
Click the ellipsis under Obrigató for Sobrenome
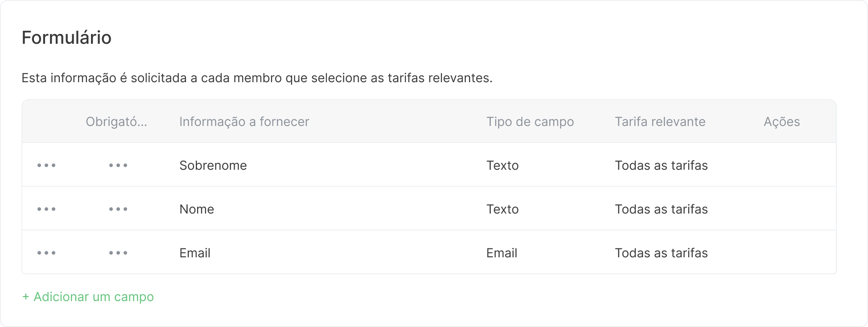coord(118,164)
